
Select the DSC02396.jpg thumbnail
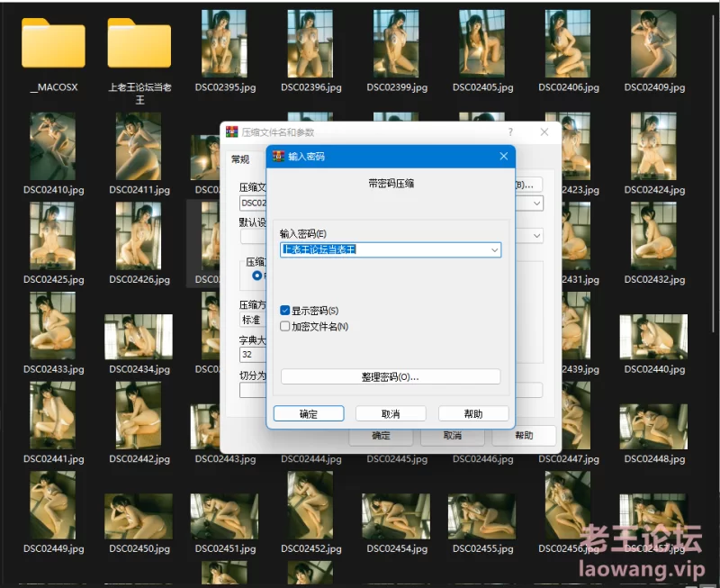click(310, 43)
